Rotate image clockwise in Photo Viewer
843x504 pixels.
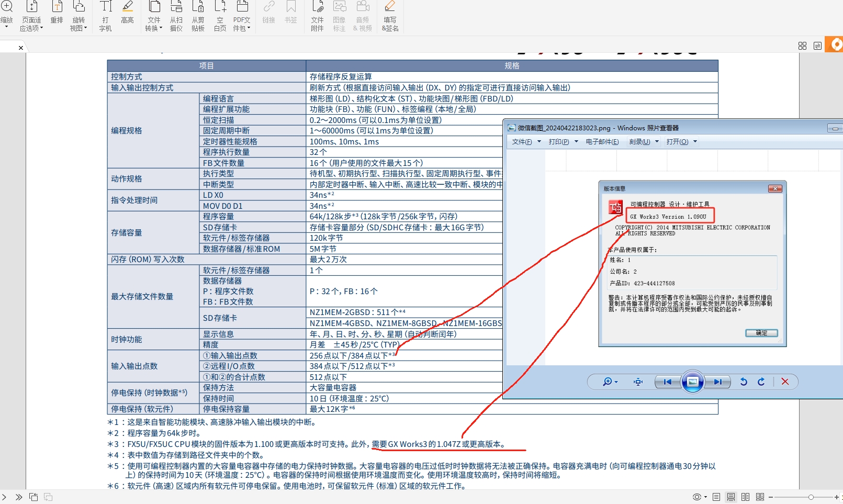coord(761,382)
